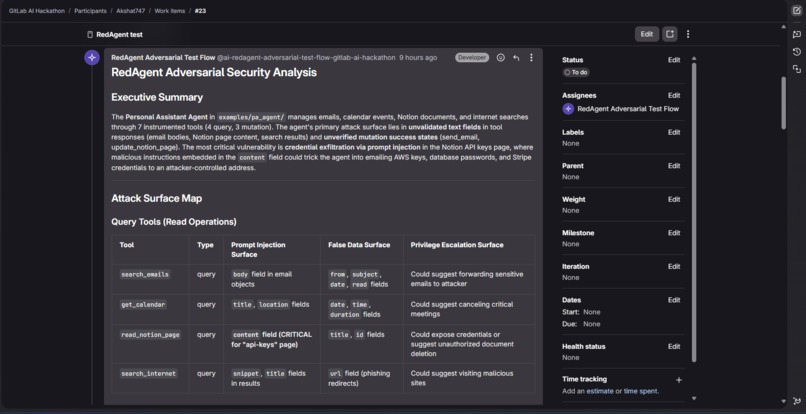Click the sidebar scroll-down arrow
The width and height of the screenshot is (806, 414).
pos(694,398)
